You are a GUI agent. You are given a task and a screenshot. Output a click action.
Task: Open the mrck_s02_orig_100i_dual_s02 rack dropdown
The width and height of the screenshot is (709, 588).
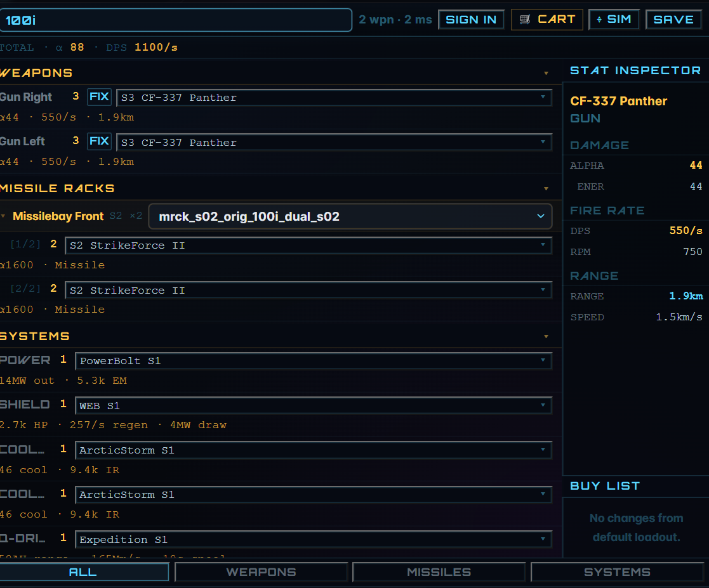[x=350, y=216]
